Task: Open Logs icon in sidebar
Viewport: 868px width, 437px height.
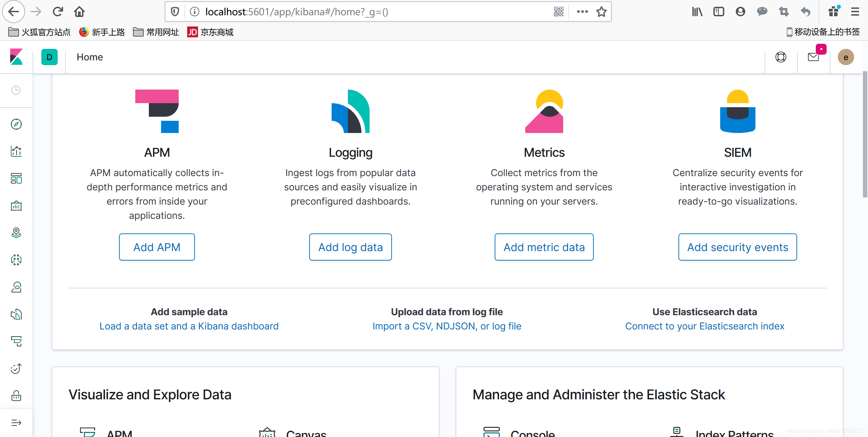Action: (x=16, y=314)
